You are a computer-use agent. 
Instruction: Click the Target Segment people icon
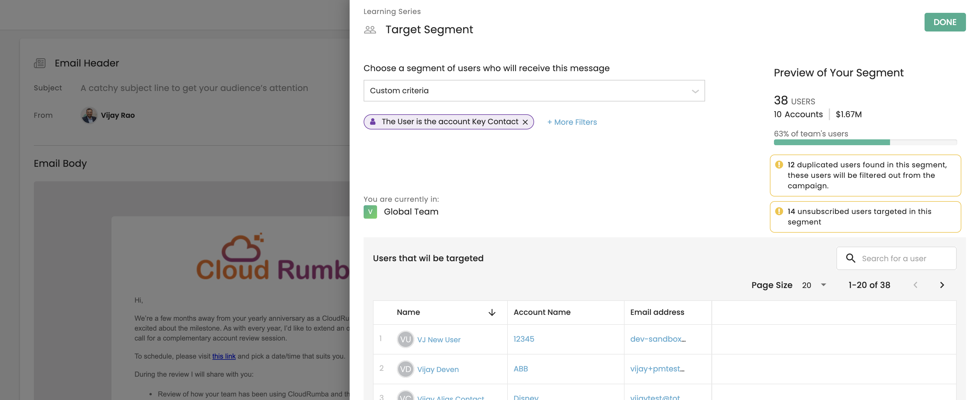pyautogui.click(x=370, y=30)
